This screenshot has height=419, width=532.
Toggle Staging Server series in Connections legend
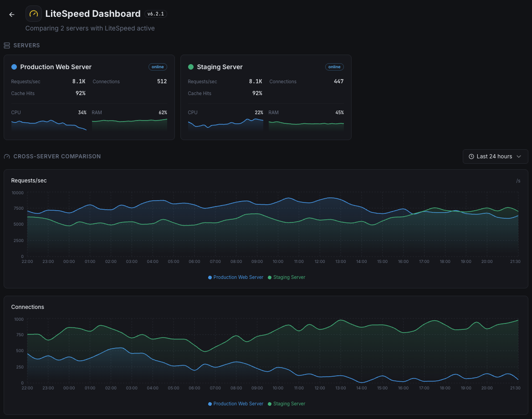[x=286, y=404]
